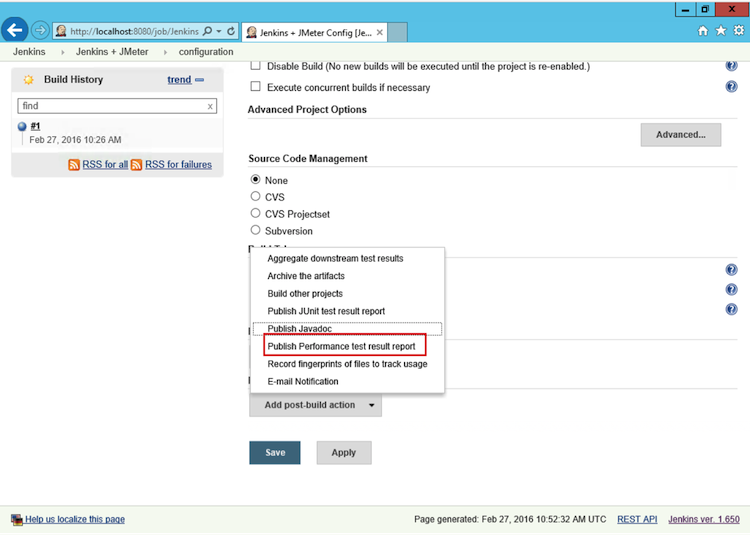Click the search magnifier in address bar
This screenshot has height=535, width=750.
[x=208, y=31]
